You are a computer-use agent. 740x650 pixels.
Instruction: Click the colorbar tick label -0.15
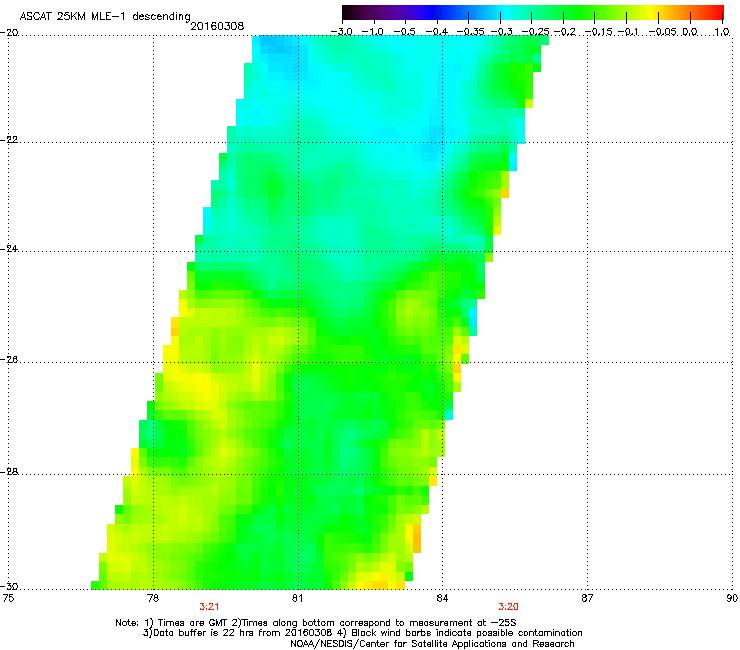coord(599,32)
